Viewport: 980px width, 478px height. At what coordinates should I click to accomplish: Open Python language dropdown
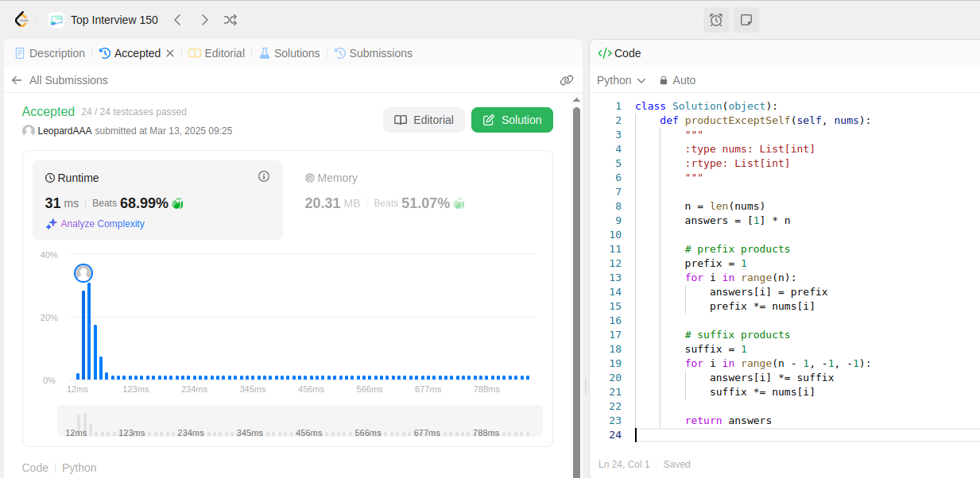pos(621,80)
